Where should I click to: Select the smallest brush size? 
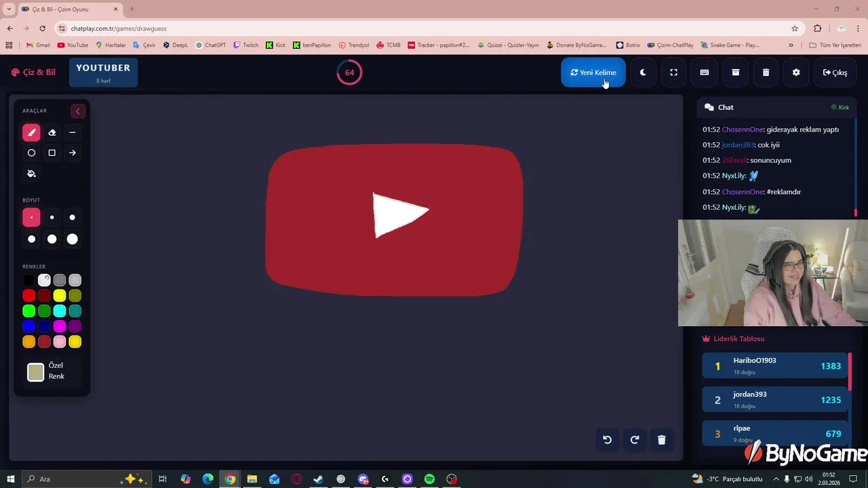(31, 218)
